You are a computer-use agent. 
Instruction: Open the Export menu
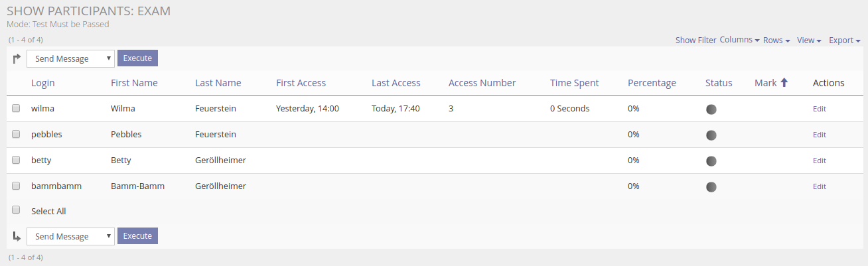pyautogui.click(x=844, y=40)
